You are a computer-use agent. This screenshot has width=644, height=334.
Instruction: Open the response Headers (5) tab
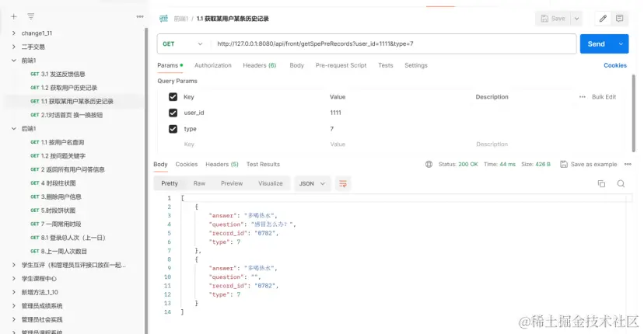222,164
